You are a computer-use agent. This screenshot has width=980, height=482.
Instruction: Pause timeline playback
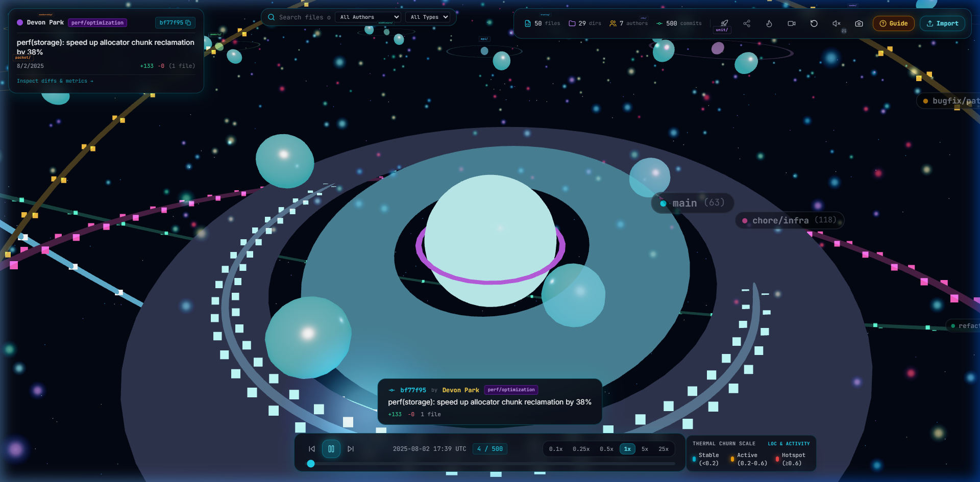[x=331, y=449]
